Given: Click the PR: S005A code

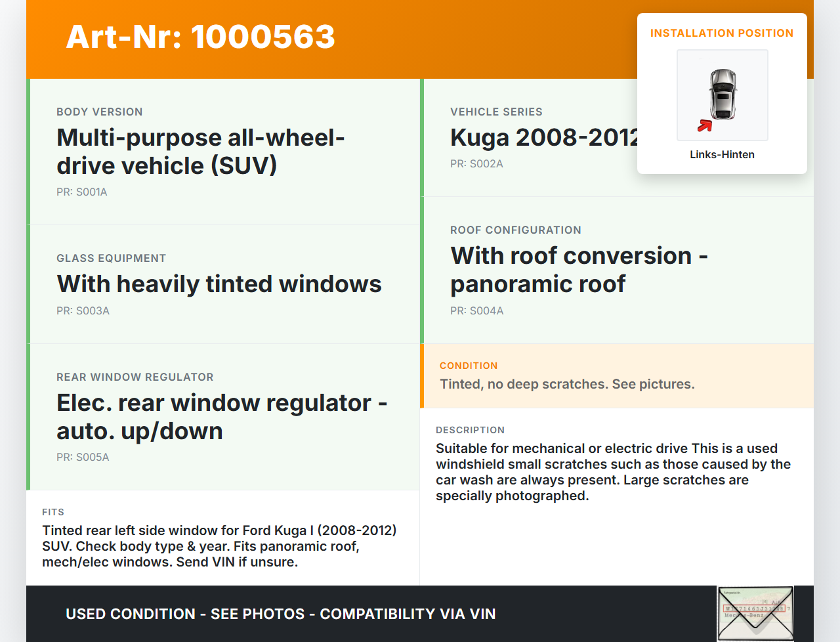Looking at the screenshot, I should tap(83, 457).
